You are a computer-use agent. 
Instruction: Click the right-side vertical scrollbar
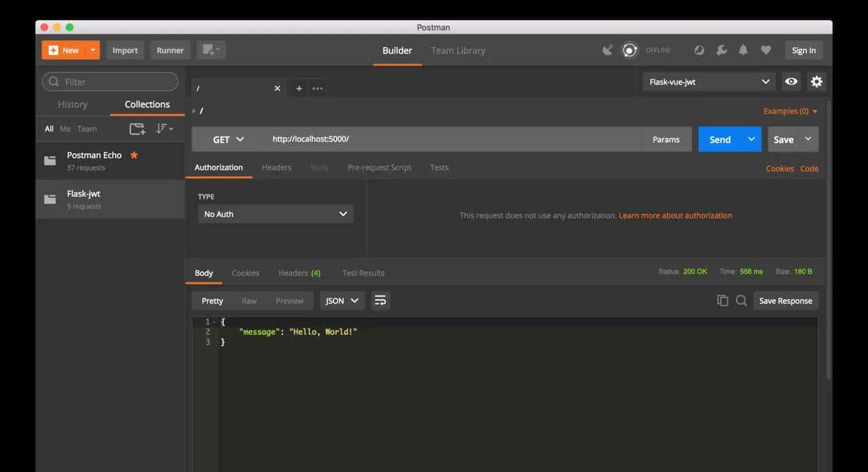tap(829, 237)
